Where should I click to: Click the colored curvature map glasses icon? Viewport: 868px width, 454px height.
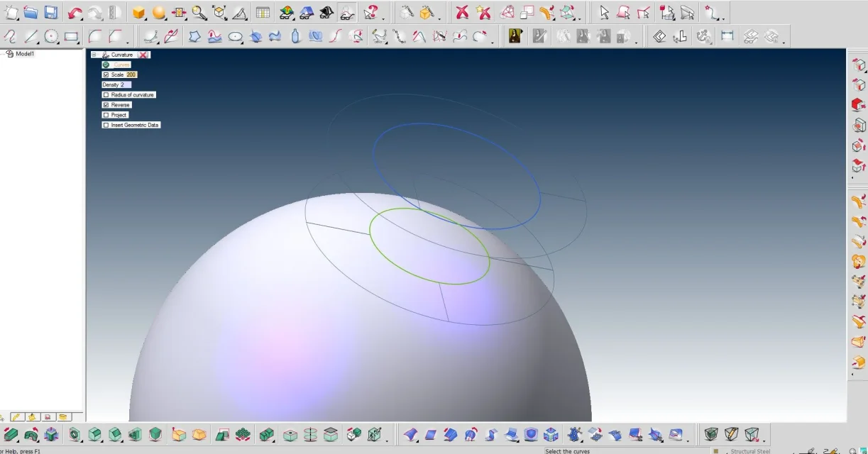[286, 13]
